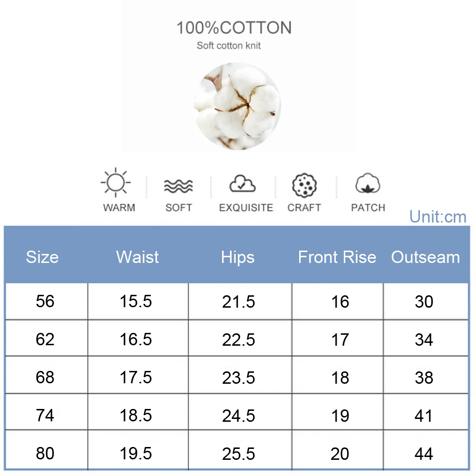Select the Waist column header
The width and height of the screenshot is (476, 476).
click(137, 257)
